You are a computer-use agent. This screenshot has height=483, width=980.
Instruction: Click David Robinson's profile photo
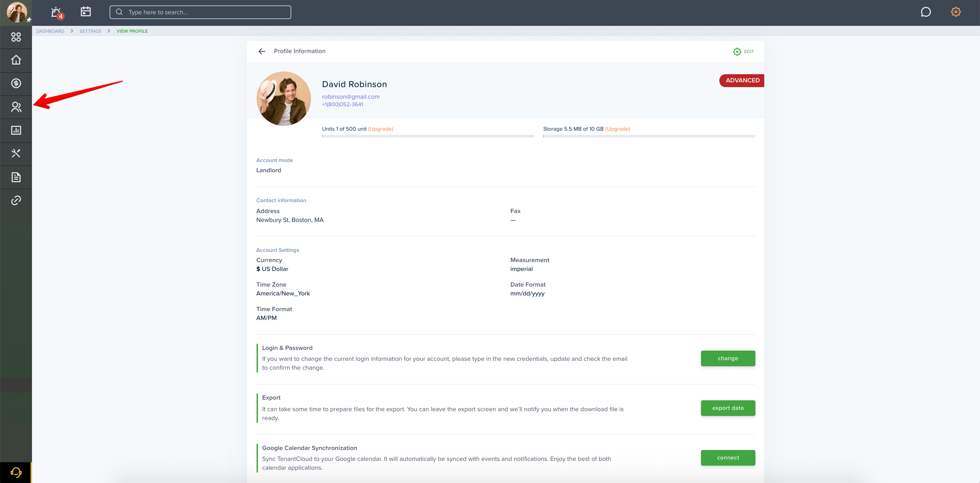283,99
